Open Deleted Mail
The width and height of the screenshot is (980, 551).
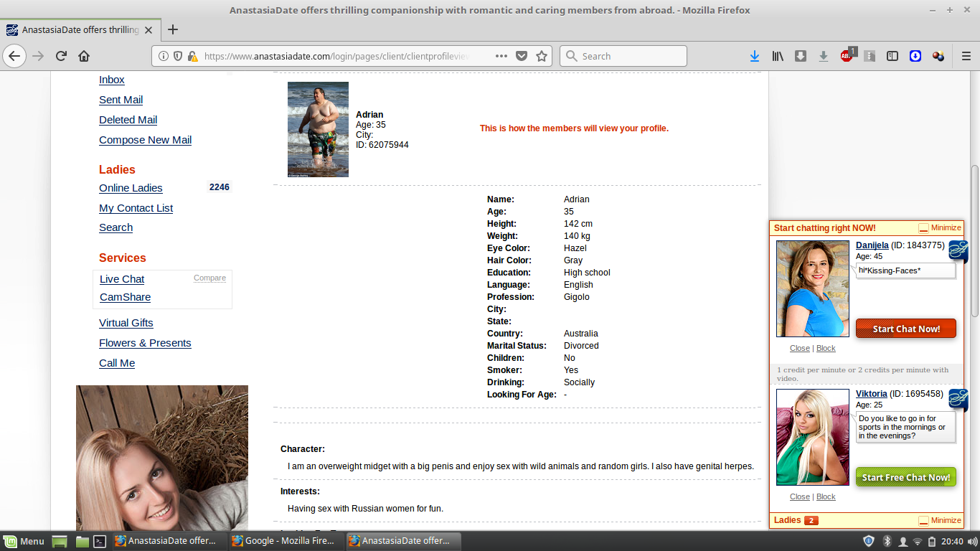[128, 120]
